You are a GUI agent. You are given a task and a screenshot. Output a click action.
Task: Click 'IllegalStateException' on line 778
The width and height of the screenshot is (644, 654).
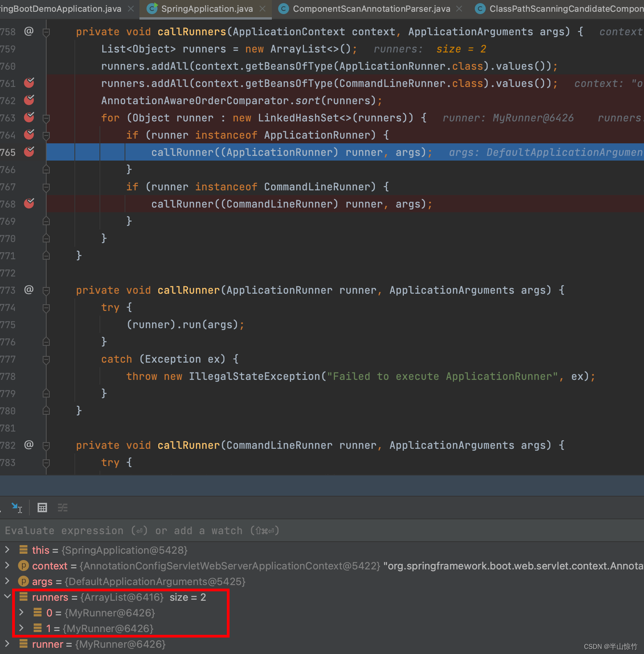tap(255, 376)
